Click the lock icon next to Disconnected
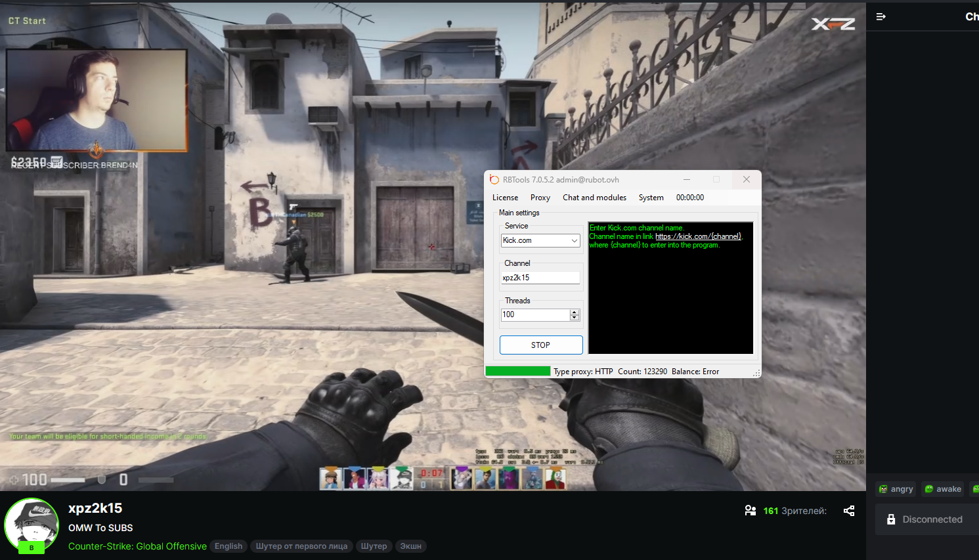Screen dimensions: 979x560 click(891, 519)
